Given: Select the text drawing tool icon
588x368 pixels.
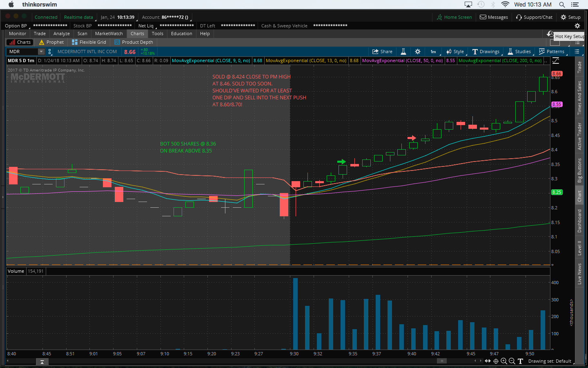Looking at the screenshot, I should click(x=520, y=361).
